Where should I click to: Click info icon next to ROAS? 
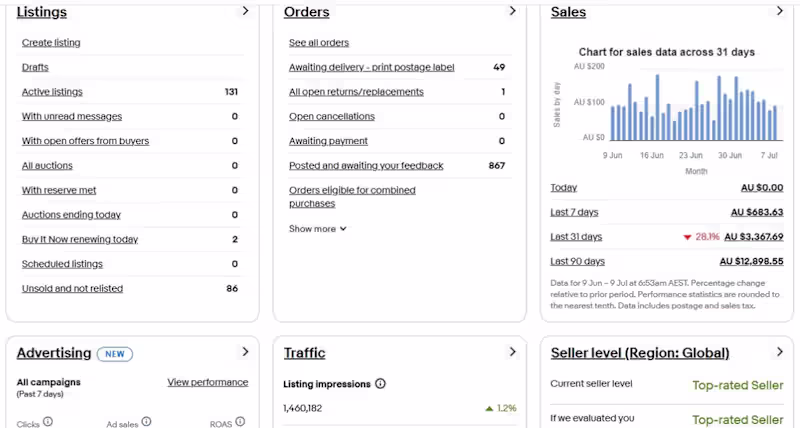[x=240, y=421]
